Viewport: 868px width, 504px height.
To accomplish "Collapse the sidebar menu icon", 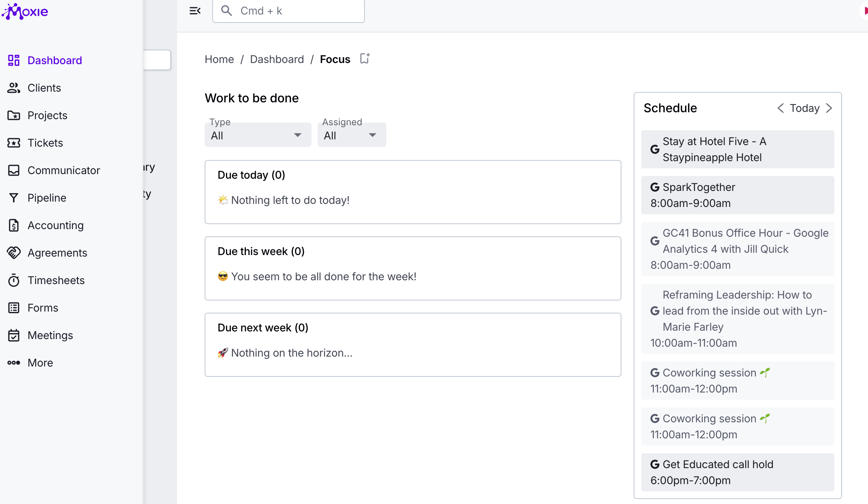I will point(195,11).
